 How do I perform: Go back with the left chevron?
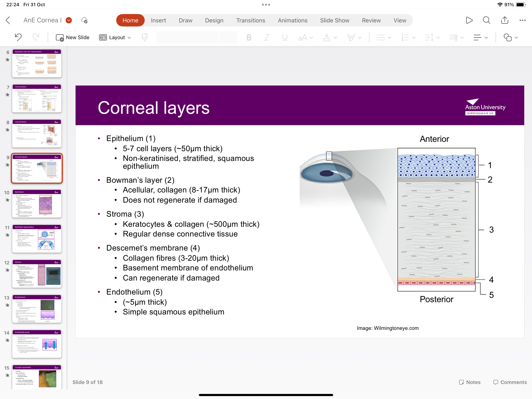8,20
